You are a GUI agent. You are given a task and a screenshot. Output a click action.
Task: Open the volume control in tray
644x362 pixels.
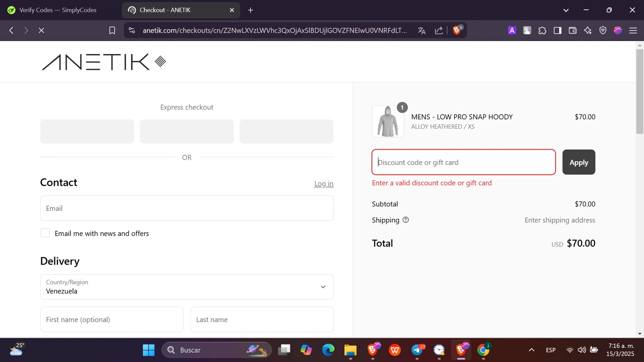[582, 350]
